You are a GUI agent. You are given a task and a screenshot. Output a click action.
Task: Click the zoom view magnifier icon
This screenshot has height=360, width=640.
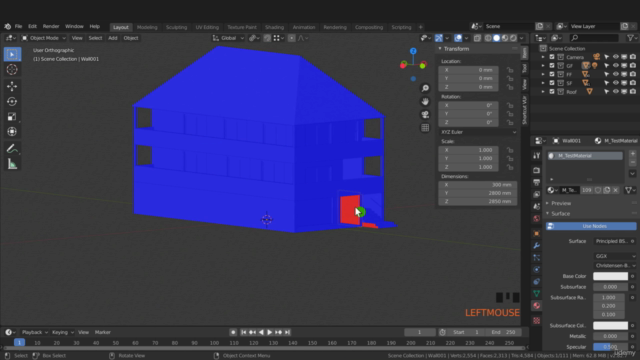tap(425, 88)
